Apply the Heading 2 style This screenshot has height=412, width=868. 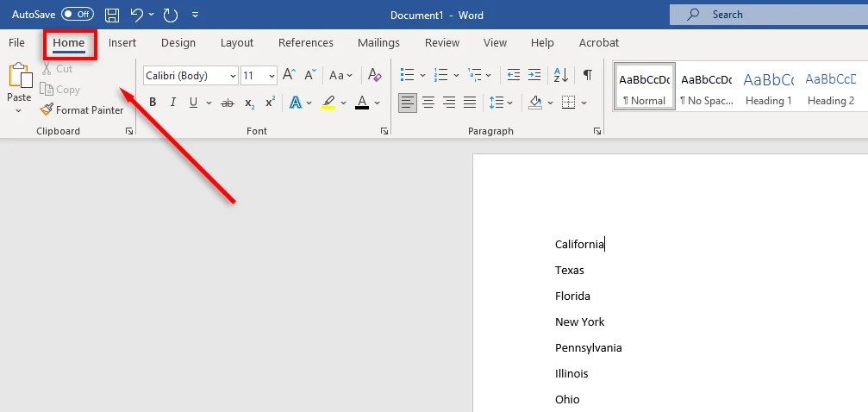(x=830, y=86)
